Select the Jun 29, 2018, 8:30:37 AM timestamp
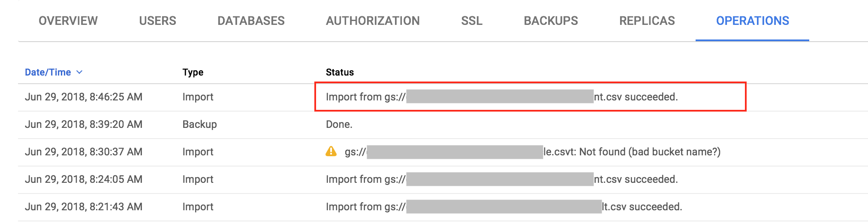Screen dimensions: 868x224 coord(84,152)
